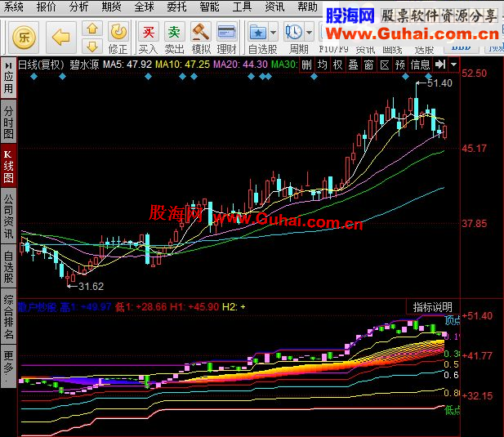
Task: Click the MA10: 47.25 label
Action: (182, 65)
